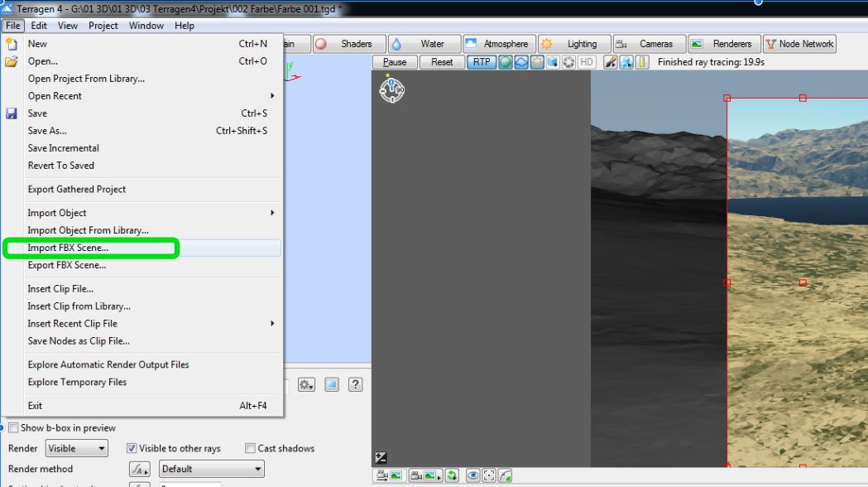Click the 3D navigation compass in preview

391,89
